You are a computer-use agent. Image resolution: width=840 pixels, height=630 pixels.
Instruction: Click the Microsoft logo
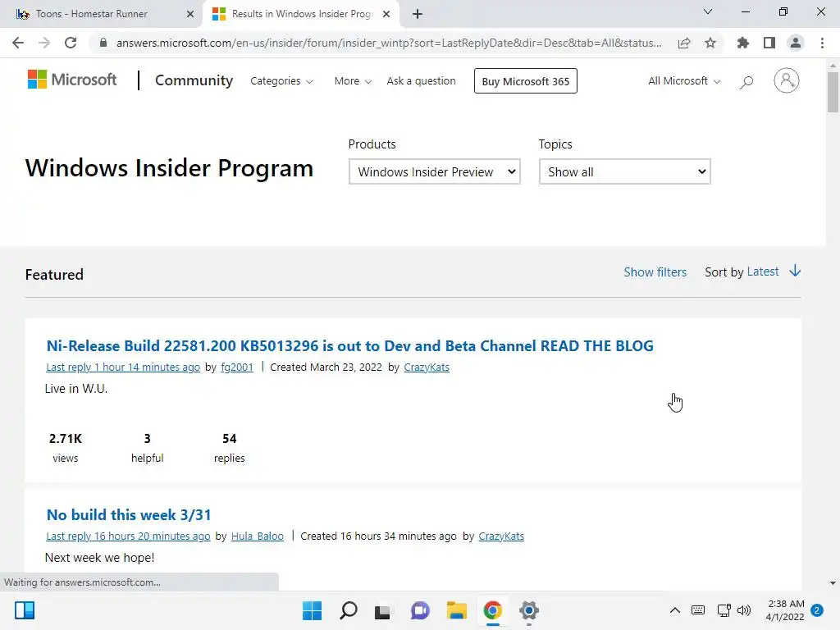(72, 80)
